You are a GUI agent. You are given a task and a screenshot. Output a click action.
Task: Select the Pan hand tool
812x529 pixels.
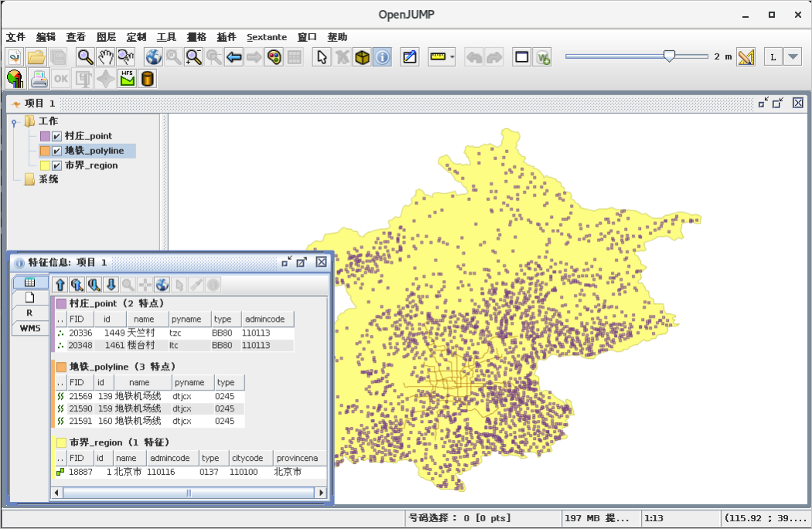coord(105,57)
